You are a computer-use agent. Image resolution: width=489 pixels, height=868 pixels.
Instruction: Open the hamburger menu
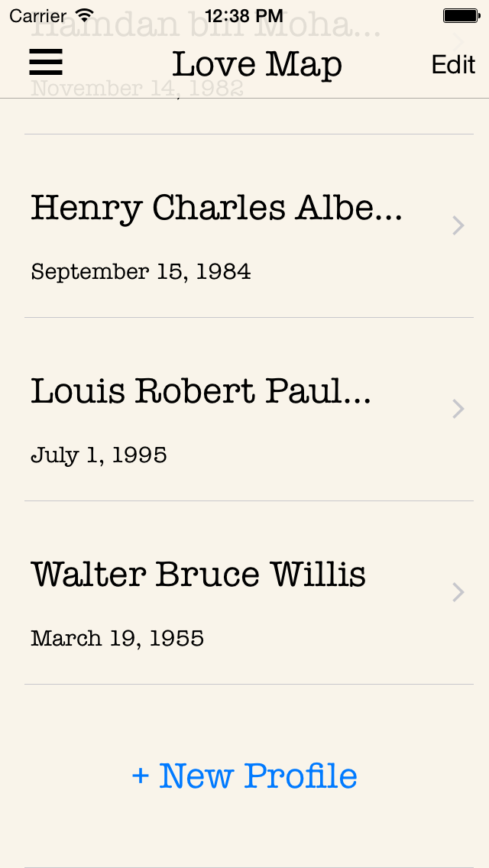coord(46,63)
